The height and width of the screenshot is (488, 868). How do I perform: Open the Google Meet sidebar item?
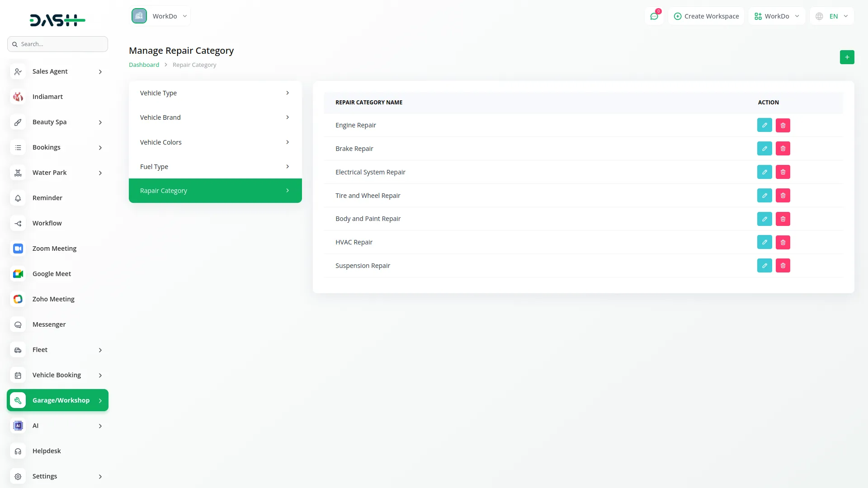[x=52, y=274]
